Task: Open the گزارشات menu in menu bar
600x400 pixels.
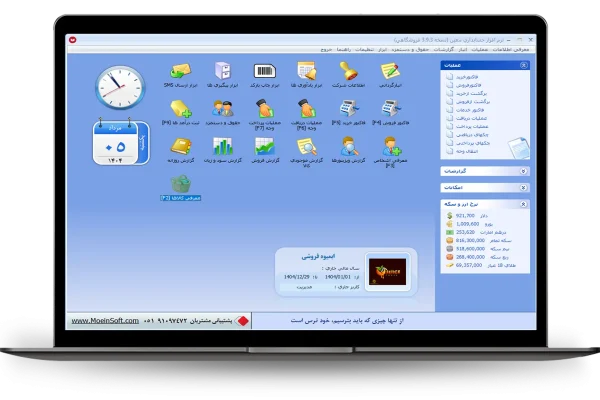Action: (x=443, y=50)
